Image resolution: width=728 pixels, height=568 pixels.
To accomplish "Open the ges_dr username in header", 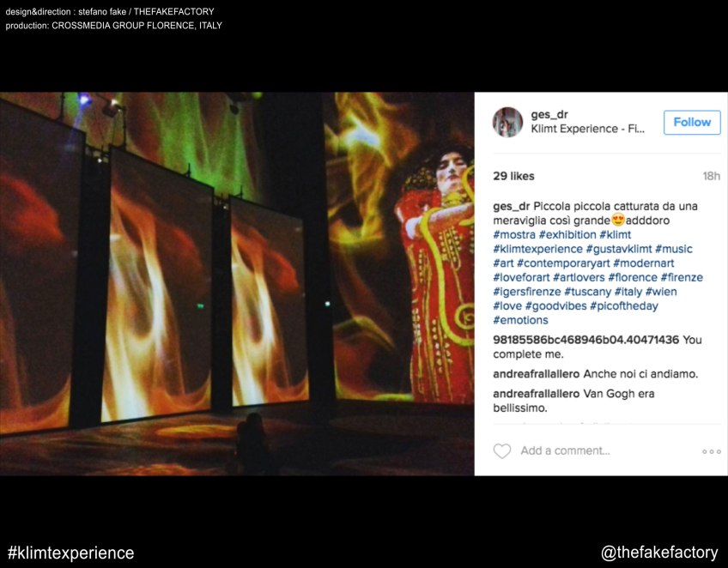I will [549, 115].
